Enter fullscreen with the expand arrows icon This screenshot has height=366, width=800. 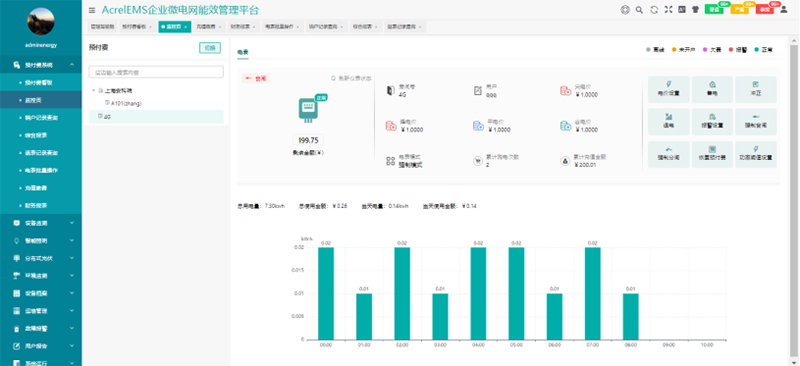pos(668,9)
